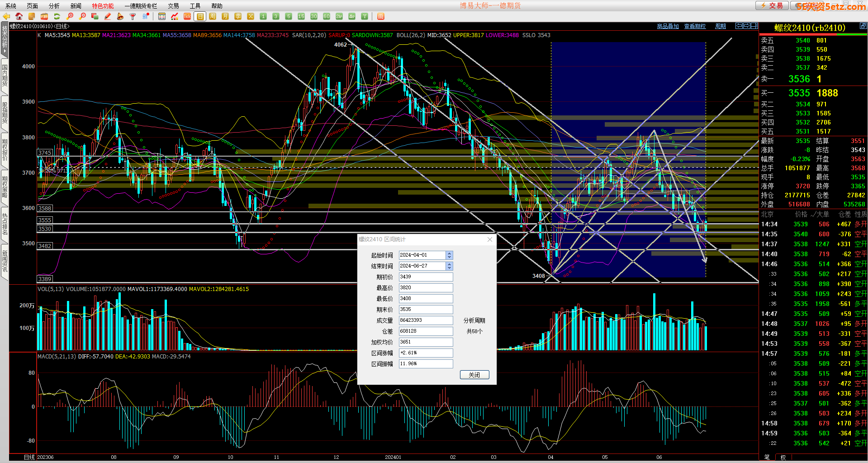Image resolution: width=868 pixels, height=463 pixels.
Task: Select the 笔 tab at panel bottom
Action: coord(767,457)
